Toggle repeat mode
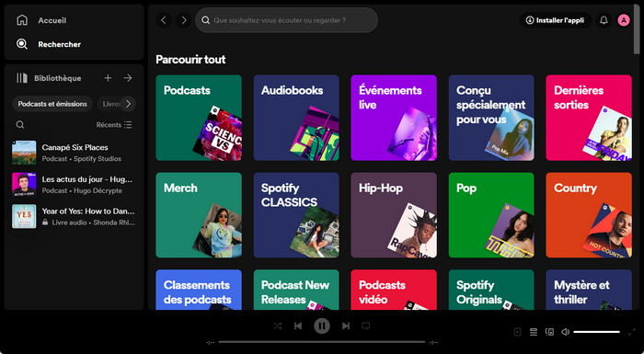Image resolution: width=644 pixels, height=354 pixels. 366,326
